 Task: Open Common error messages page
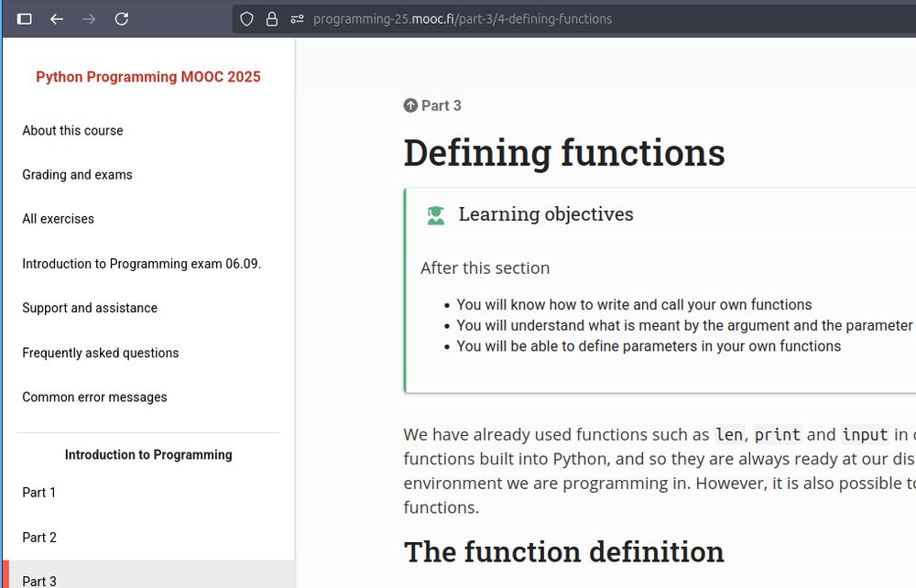(x=94, y=397)
